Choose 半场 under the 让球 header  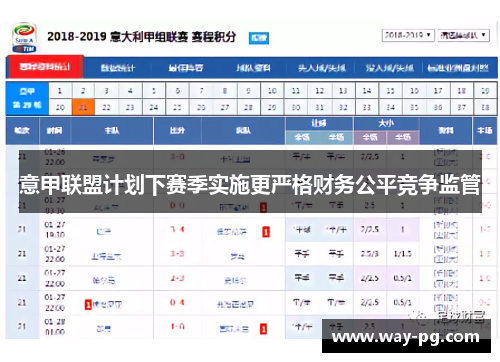(336, 137)
